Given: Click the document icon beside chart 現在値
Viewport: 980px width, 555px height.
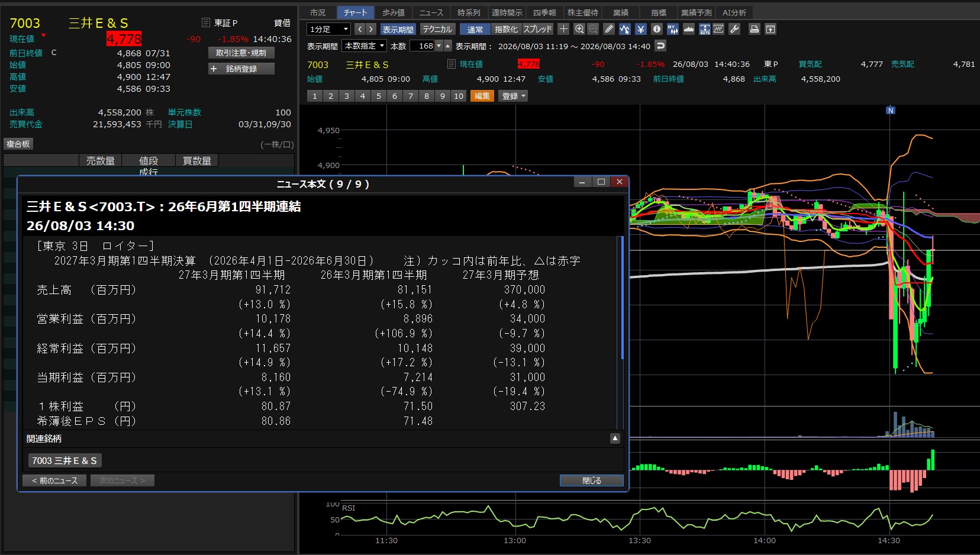Looking at the screenshot, I should [x=451, y=64].
